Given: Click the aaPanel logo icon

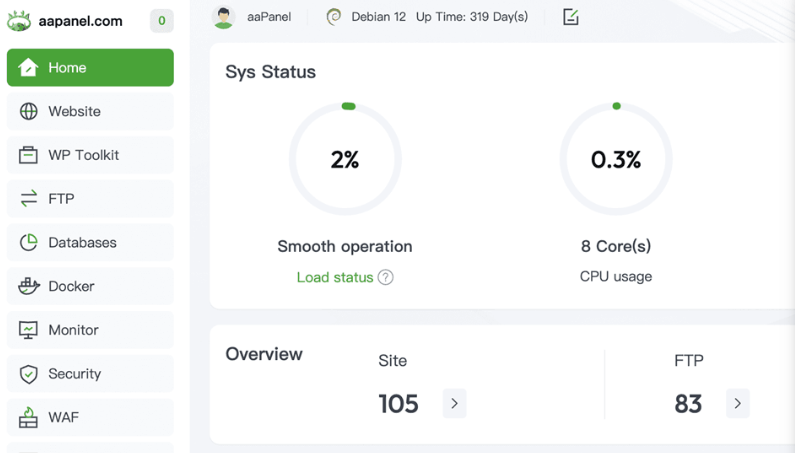Looking at the screenshot, I should click(x=19, y=21).
